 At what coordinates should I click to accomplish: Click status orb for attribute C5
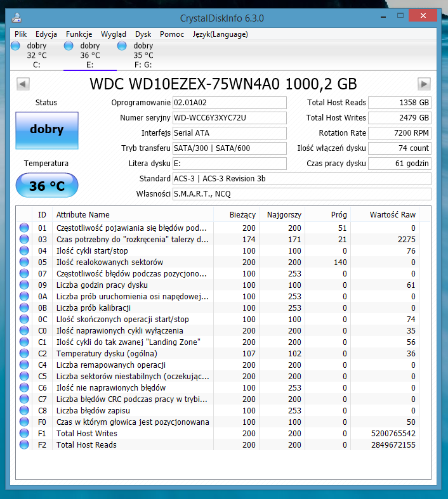pos(24,377)
